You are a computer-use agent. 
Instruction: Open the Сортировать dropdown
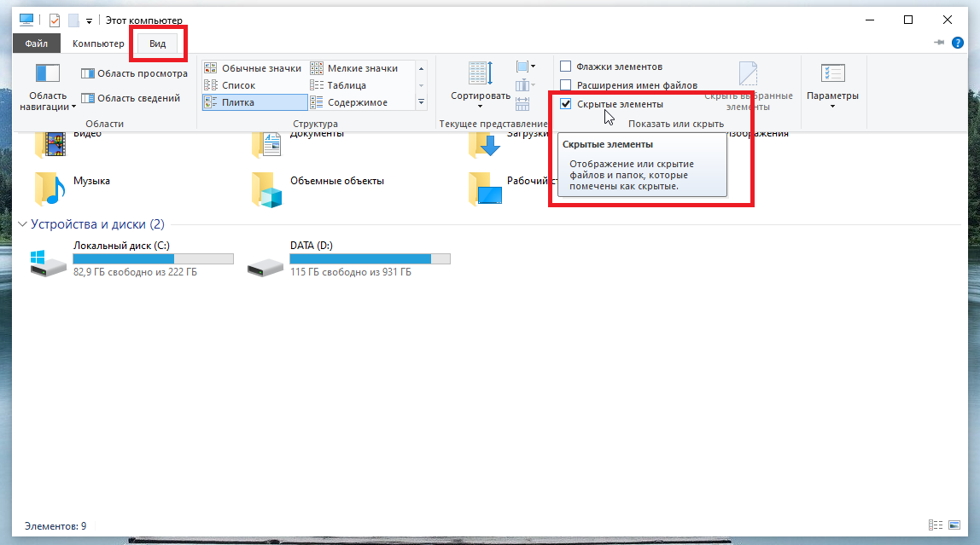pos(480,85)
